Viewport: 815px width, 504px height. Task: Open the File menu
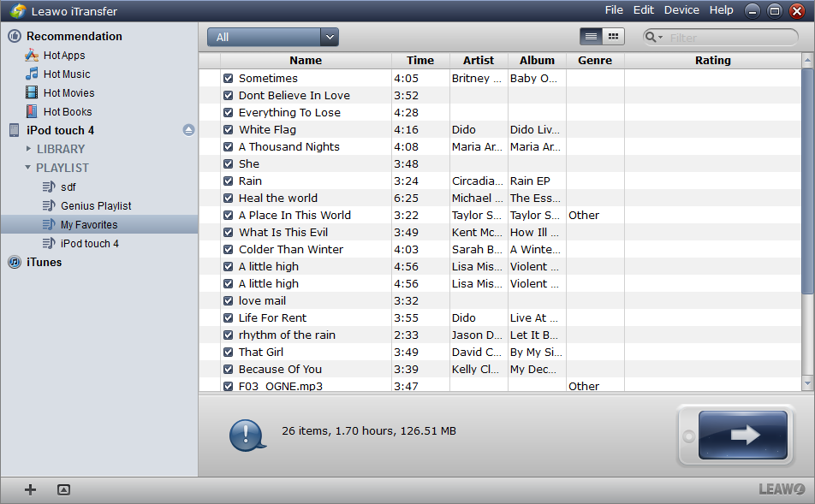(x=614, y=10)
